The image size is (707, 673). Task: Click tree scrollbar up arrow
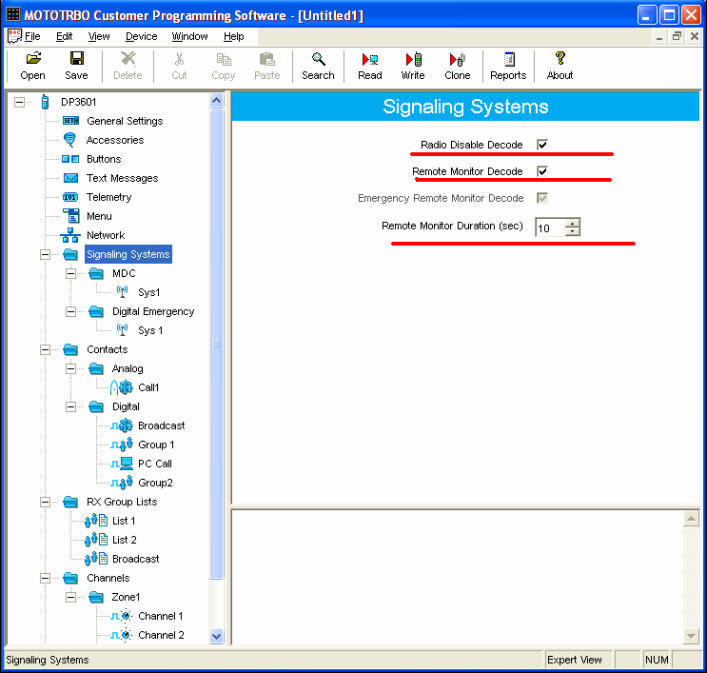(217, 101)
